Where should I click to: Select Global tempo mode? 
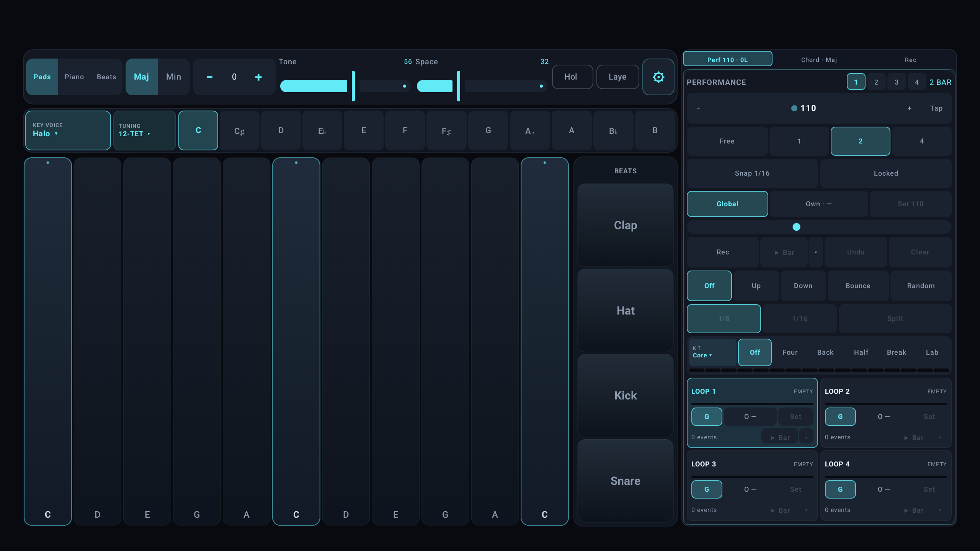pyautogui.click(x=727, y=204)
